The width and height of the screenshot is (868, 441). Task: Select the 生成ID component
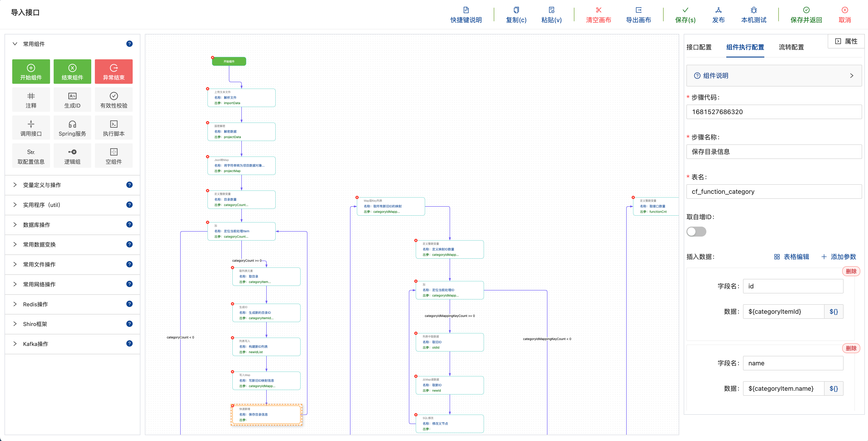coord(72,100)
